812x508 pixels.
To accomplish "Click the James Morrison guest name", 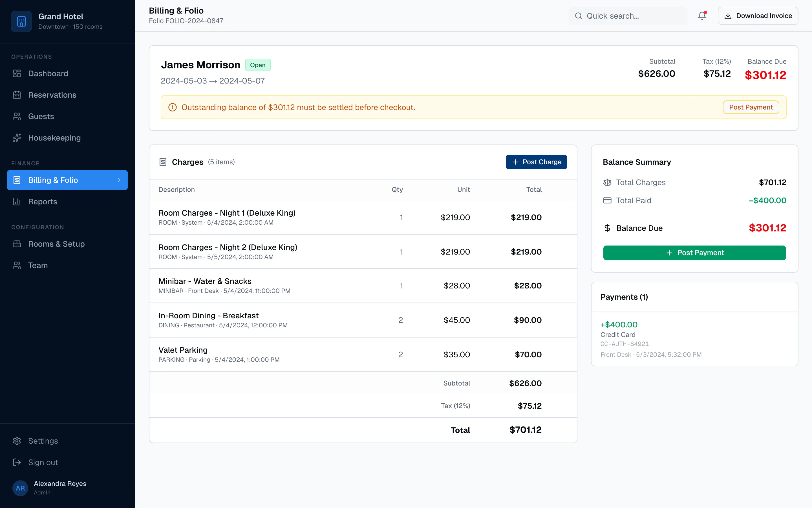I will (201, 65).
